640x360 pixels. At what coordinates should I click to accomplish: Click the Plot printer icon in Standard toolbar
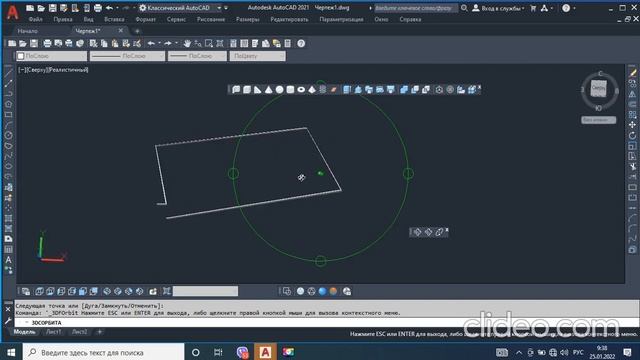47,44
